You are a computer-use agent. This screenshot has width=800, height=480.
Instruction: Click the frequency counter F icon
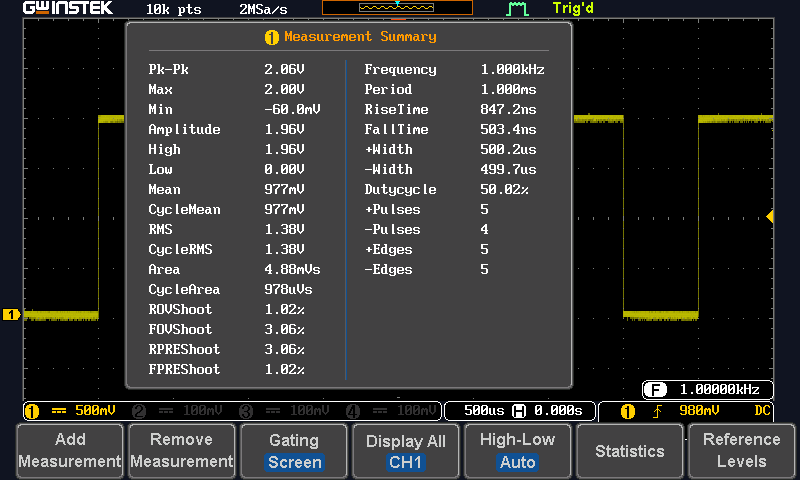coord(655,390)
